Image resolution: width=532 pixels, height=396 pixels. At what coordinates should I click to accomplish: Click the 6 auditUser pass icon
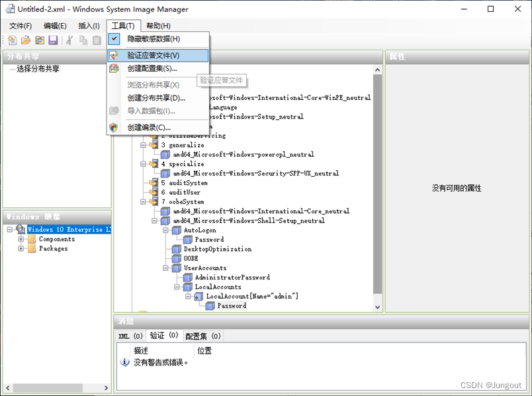coord(154,192)
